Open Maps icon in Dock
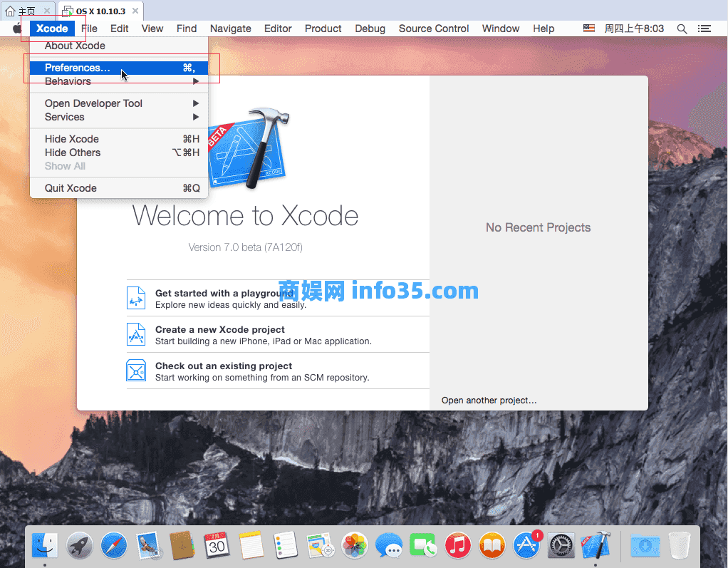 (x=321, y=544)
